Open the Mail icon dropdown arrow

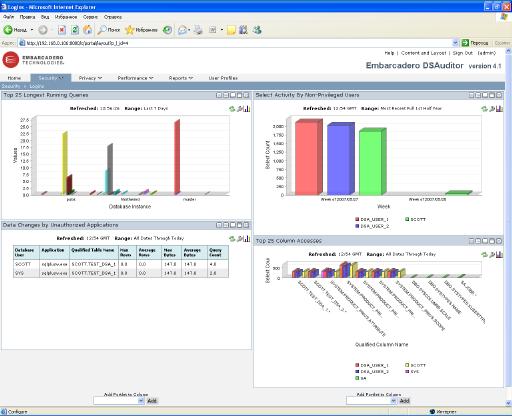(x=189, y=30)
